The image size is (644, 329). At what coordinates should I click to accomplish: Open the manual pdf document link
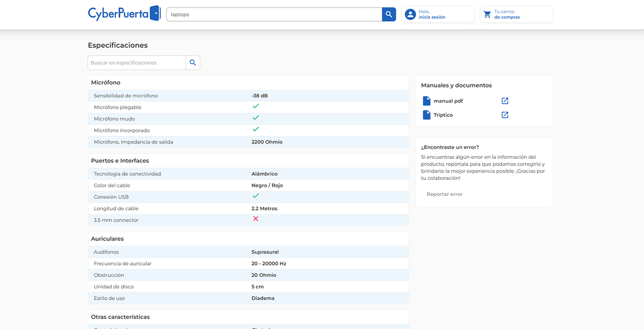pos(448,101)
